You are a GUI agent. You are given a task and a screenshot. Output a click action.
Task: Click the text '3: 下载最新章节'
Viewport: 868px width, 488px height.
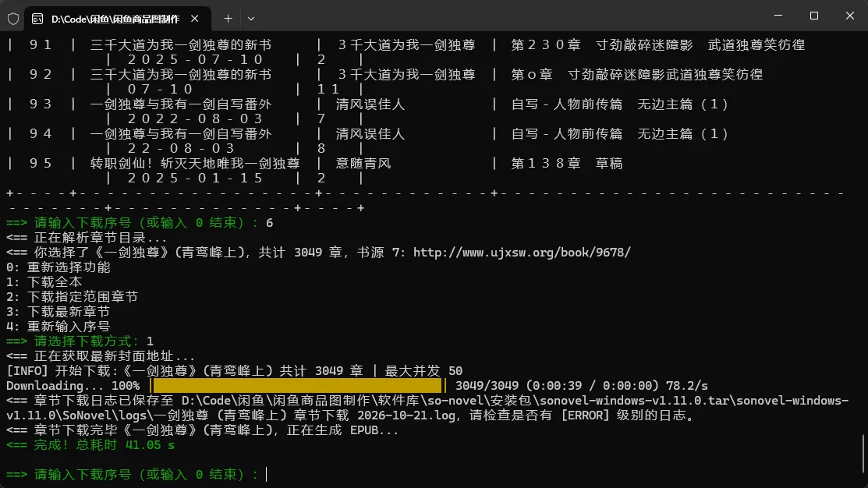58,312
